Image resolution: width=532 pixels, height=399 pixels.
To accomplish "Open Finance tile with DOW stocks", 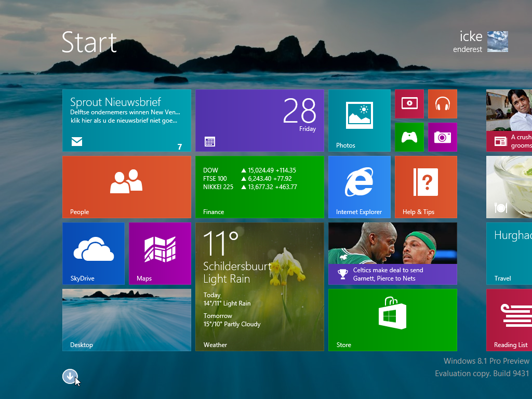I will click(259, 187).
